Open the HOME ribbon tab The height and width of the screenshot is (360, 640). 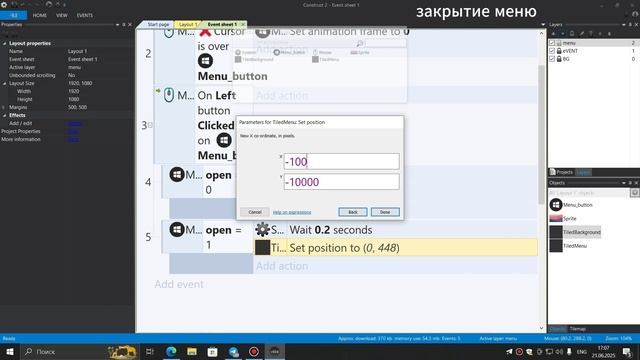pyautogui.click(x=40, y=16)
